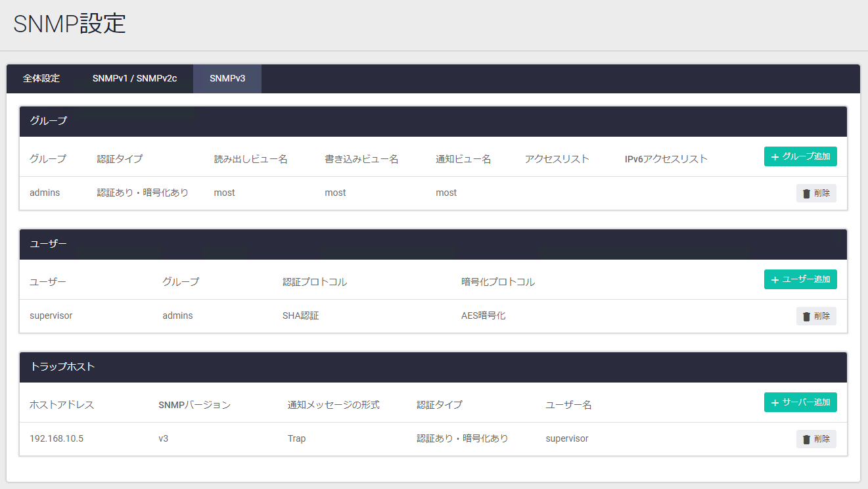Image resolution: width=868 pixels, height=489 pixels.
Task: Click trash icon in 192.168.10.5 trap host row
Action: tap(806, 439)
